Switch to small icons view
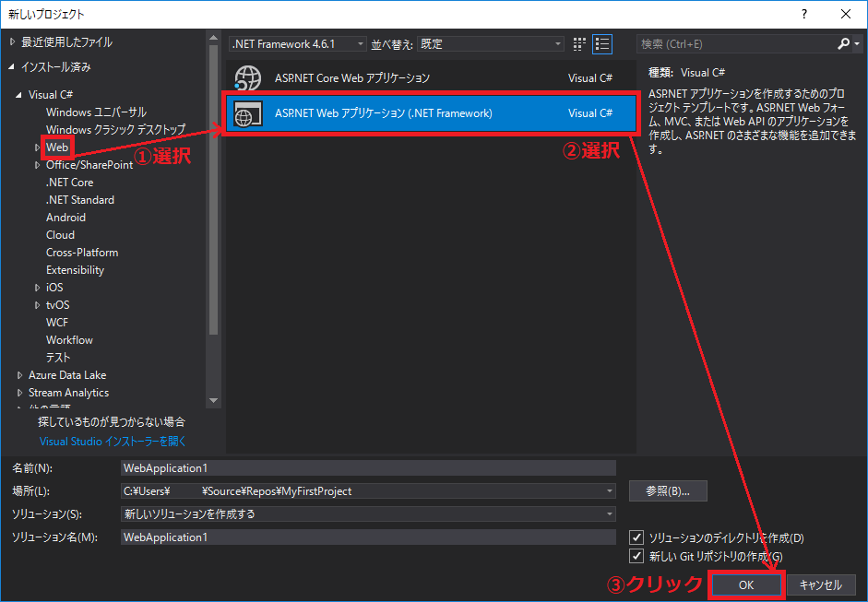This screenshot has width=868, height=602. click(x=579, y=44)
